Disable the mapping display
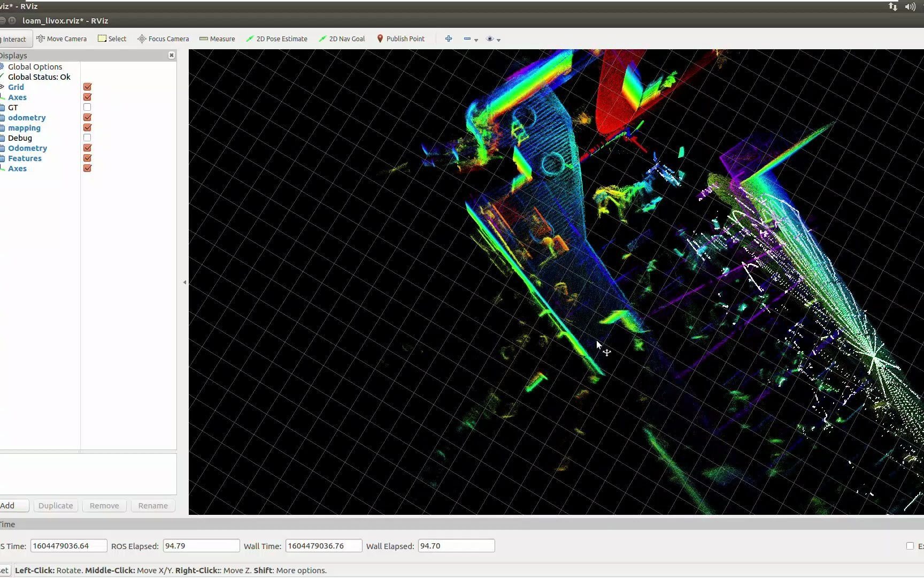The height and width of the screenshot is (578, 924). (87, 127)
